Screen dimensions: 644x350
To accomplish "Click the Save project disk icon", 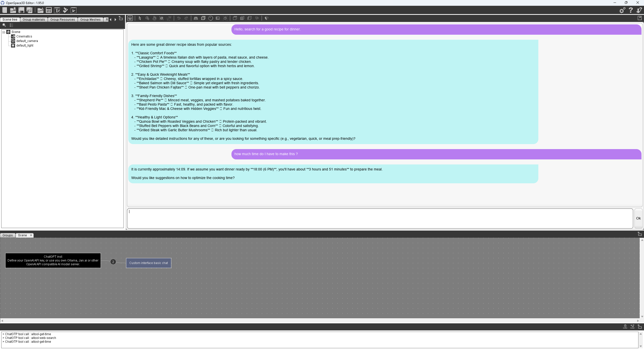I will [21, 10].
